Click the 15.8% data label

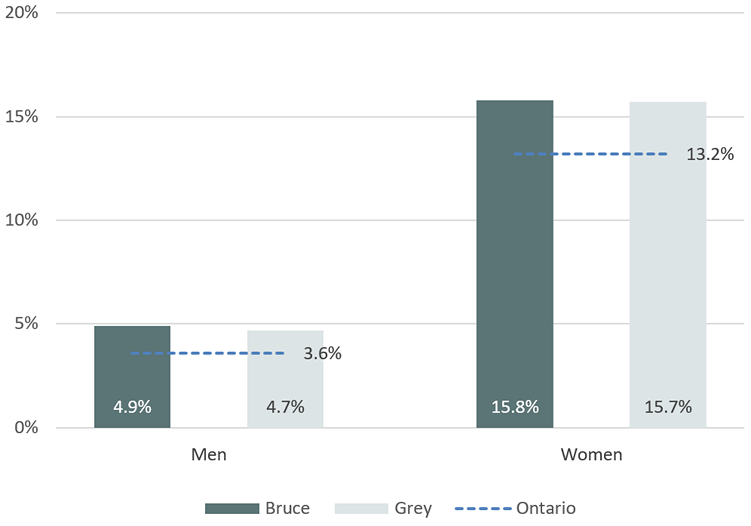(x=515, y=407)
